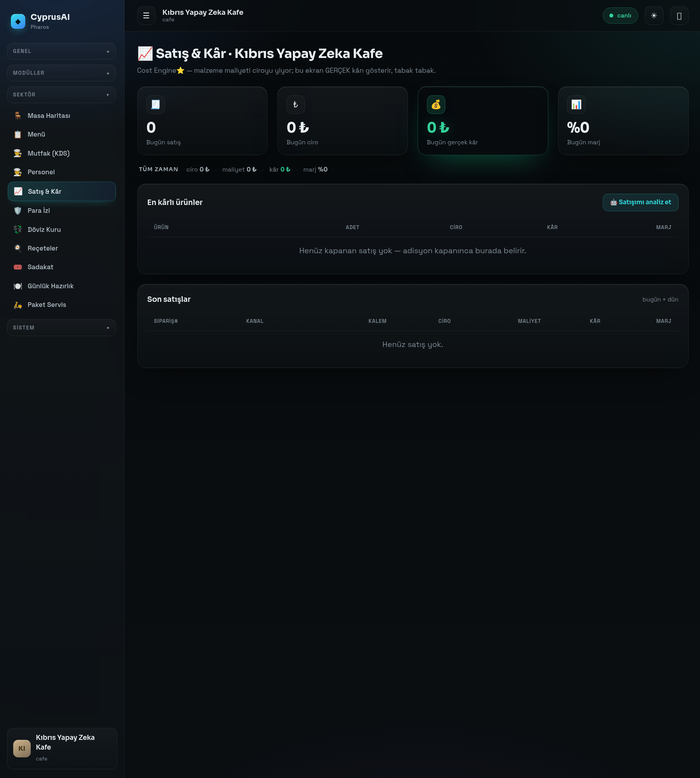
Task: Click the MALİYET column header
Action: pos(529,321)
